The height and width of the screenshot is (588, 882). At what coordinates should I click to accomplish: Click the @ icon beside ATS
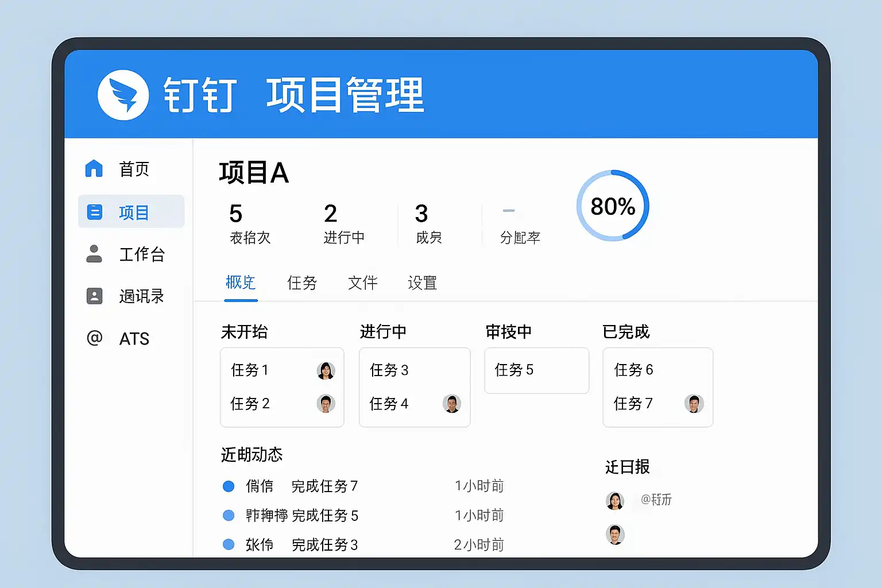point(94,338)
